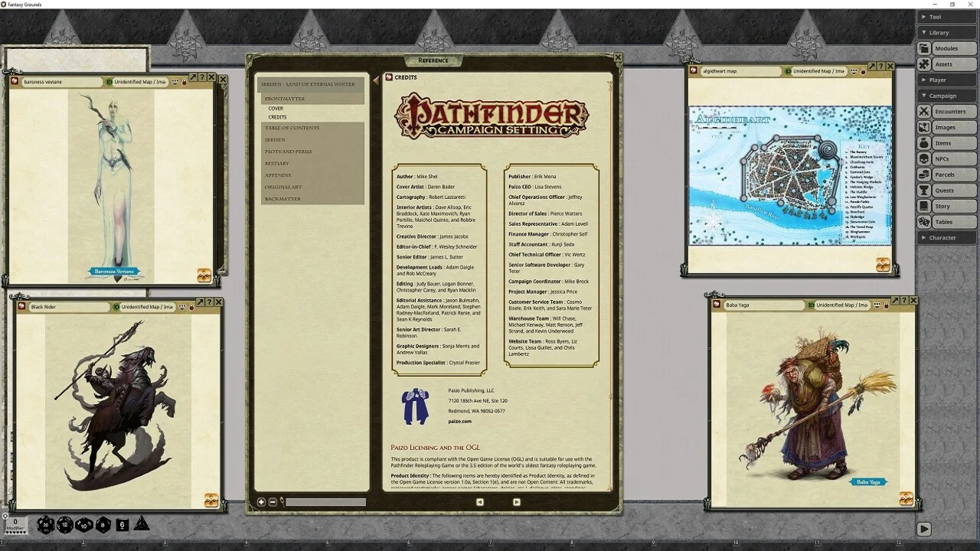Image resolution: width=980 pixels, height=551 pixels.
Task: Open the Images list
Action: click(946, 127)
